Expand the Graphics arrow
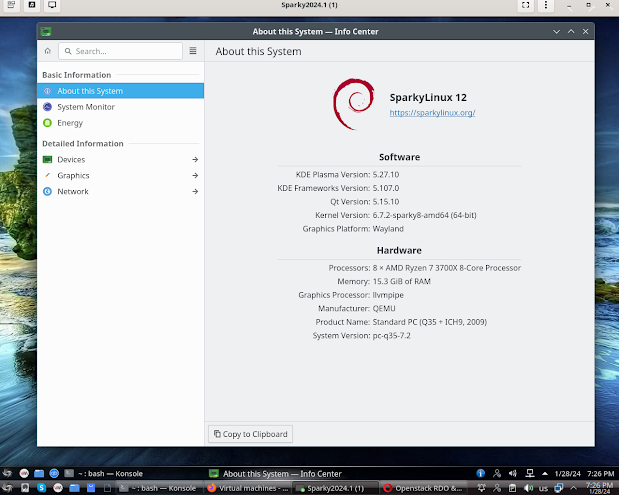This screenshot has height=495, width=619. [x=195, y=175]
